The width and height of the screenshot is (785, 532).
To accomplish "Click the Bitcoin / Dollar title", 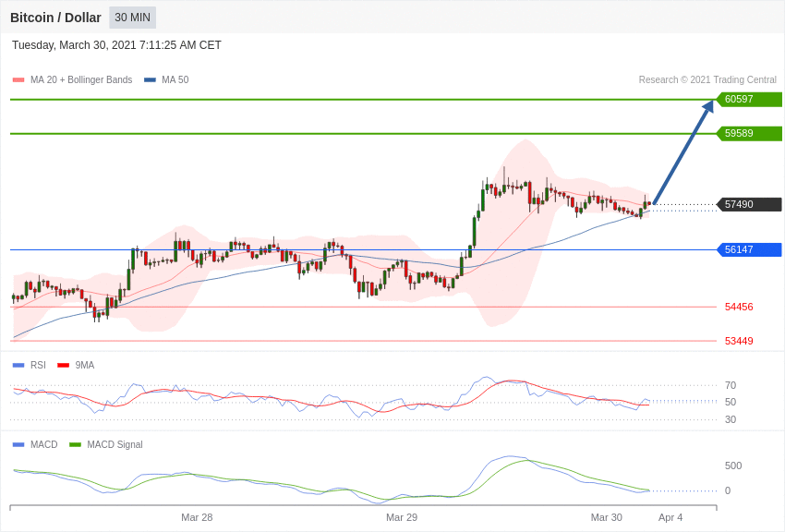I will pyautogui.click(x=55, y=18).
